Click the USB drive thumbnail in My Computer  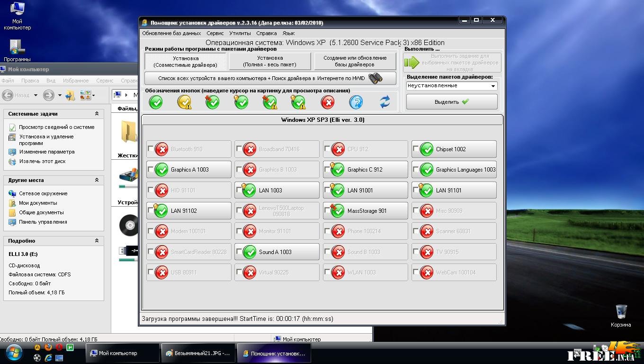[128, 250]
